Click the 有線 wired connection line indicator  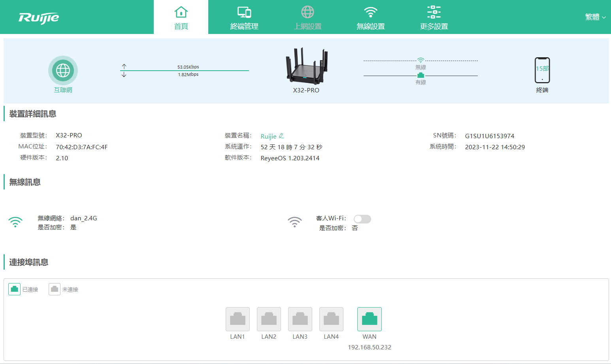tap(420, 75)
